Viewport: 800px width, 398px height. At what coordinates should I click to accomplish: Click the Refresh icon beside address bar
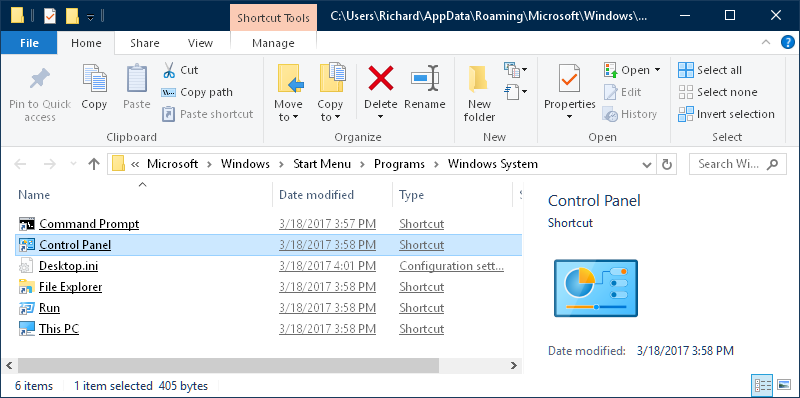[666, 164]
